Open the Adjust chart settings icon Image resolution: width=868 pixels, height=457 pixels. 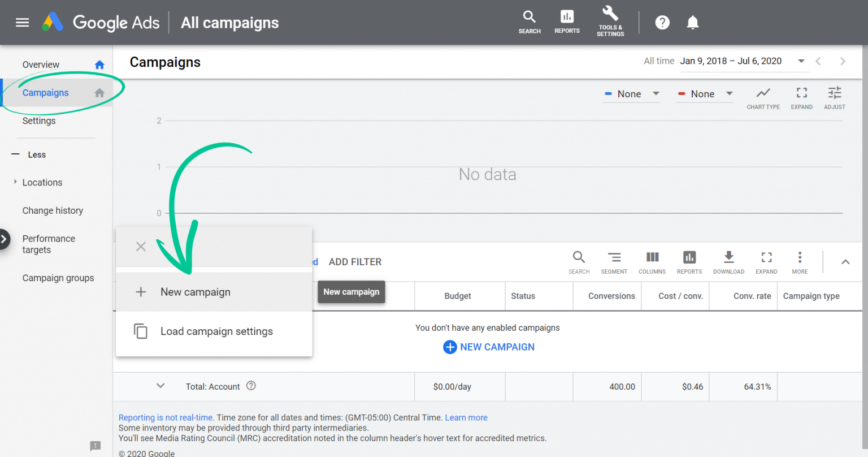(x=834, y=96)
